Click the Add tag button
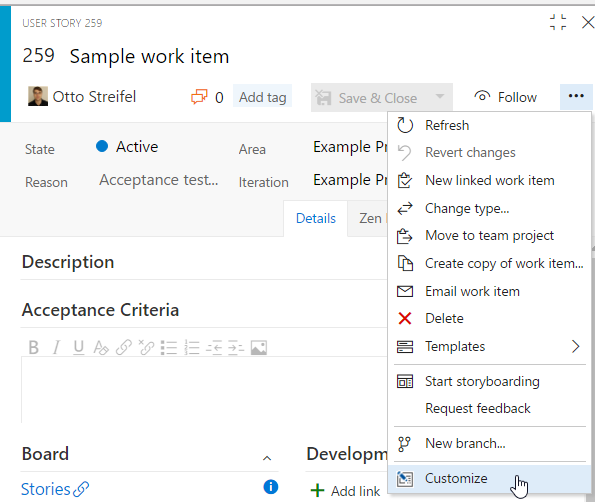This screenshot has width=595, height=502. click(x=262, y=97)
